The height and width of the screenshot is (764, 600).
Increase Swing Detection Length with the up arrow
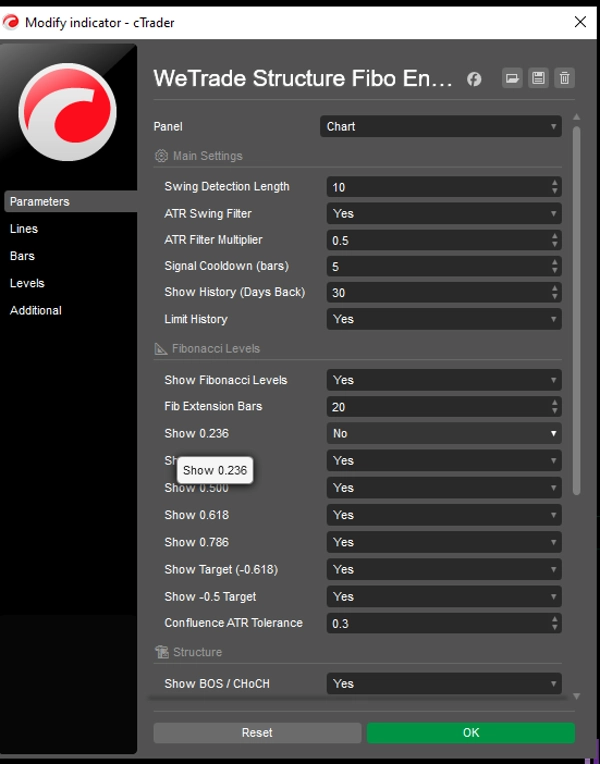click(555, 183)
